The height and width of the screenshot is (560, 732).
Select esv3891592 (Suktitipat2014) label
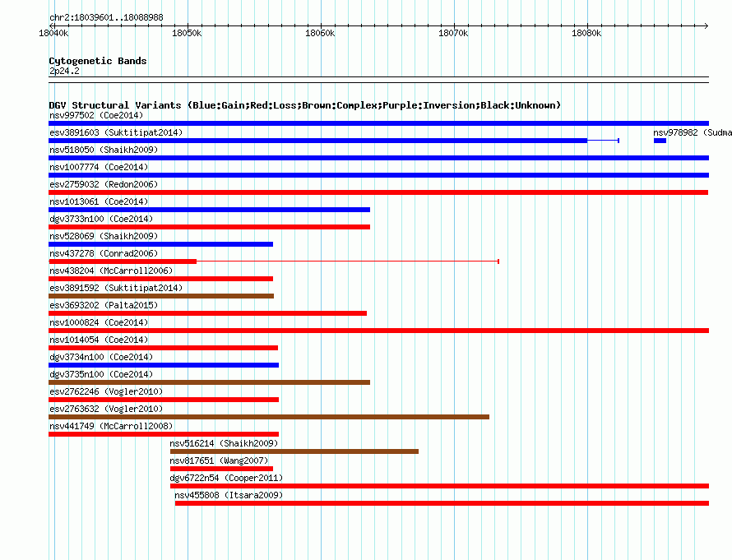click(116, 288)
